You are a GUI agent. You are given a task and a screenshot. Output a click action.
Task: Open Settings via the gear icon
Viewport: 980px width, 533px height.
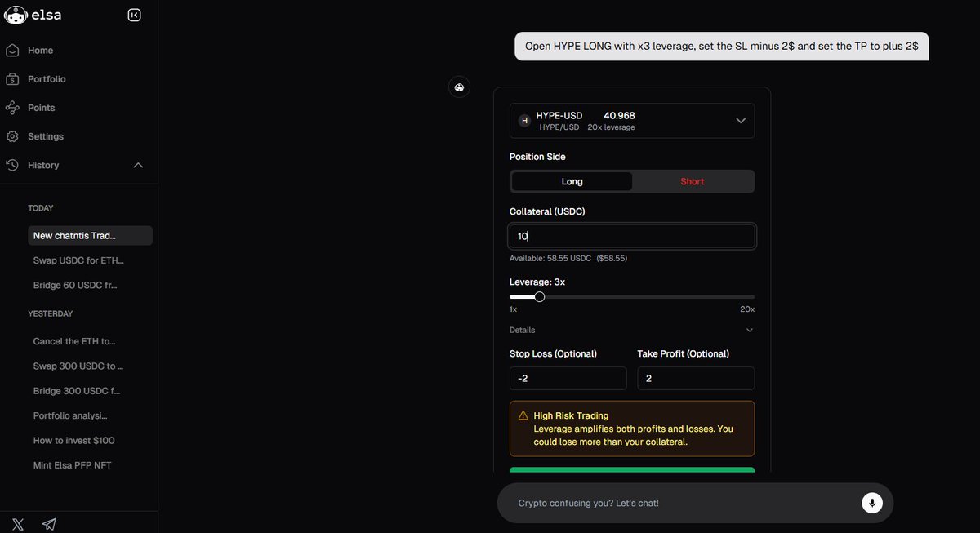tap(11, 135)
